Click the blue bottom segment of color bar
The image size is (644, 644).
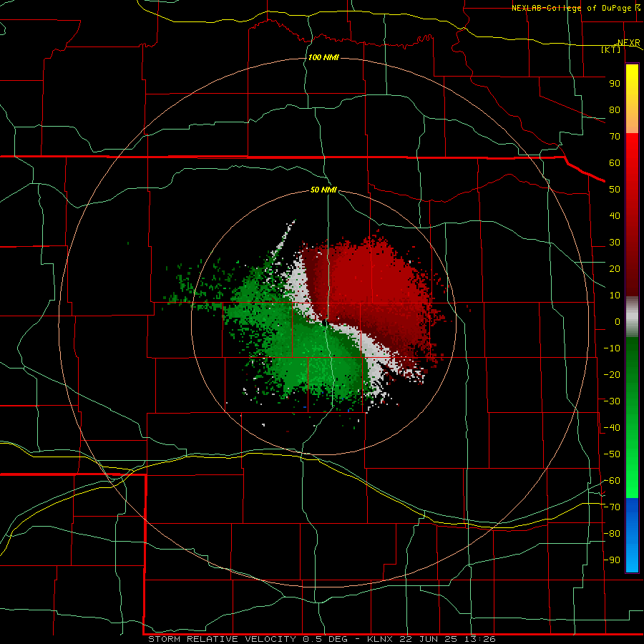(632, 535)
